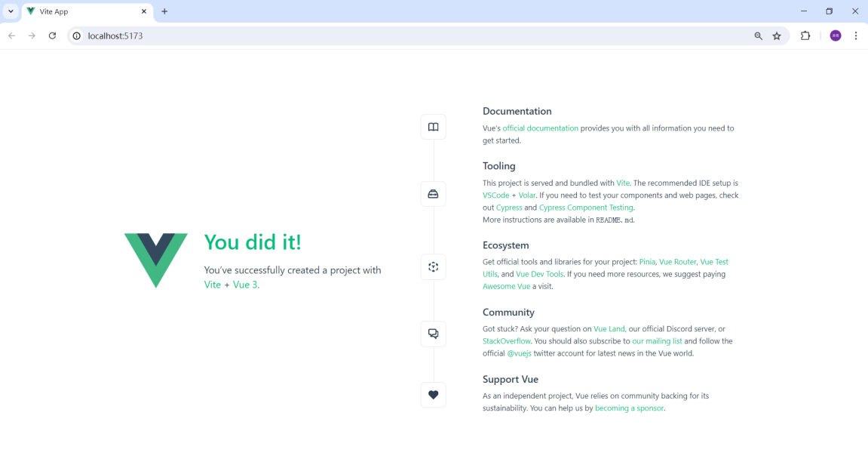Screen dimensions: 868x471
Task: View site information icon in address bar
Action: pos(76,35)
